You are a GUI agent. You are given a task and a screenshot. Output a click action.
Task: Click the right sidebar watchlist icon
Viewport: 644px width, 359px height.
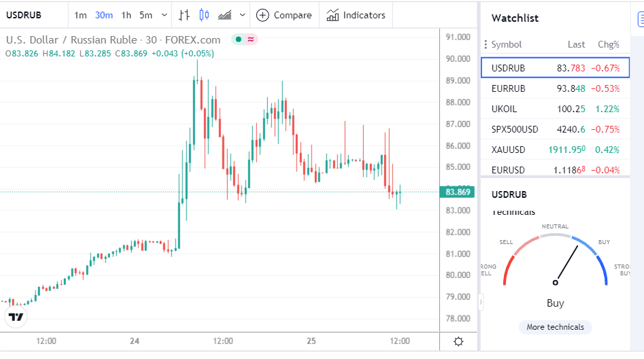pos(641,18)
